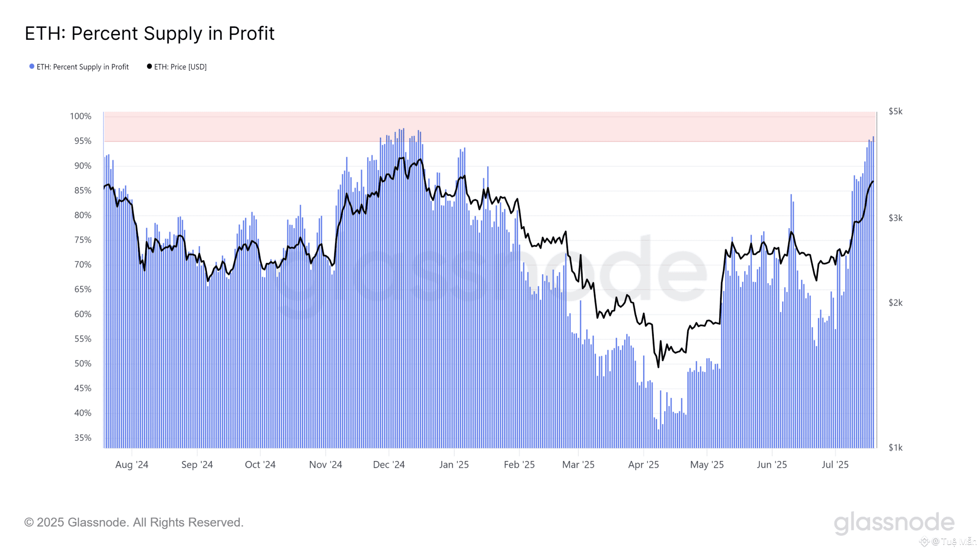Click the $1k label on right axis
Viewport: 980px width, 551px height.
[x=895, y=448]
